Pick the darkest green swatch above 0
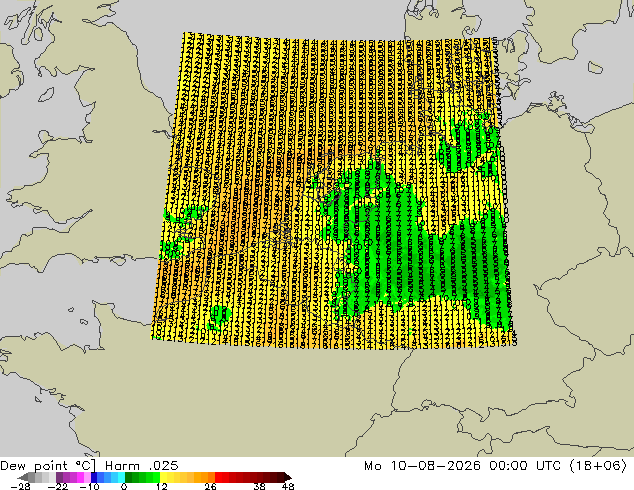The width and height of the screenshot is (634, 490). point(129,477)
